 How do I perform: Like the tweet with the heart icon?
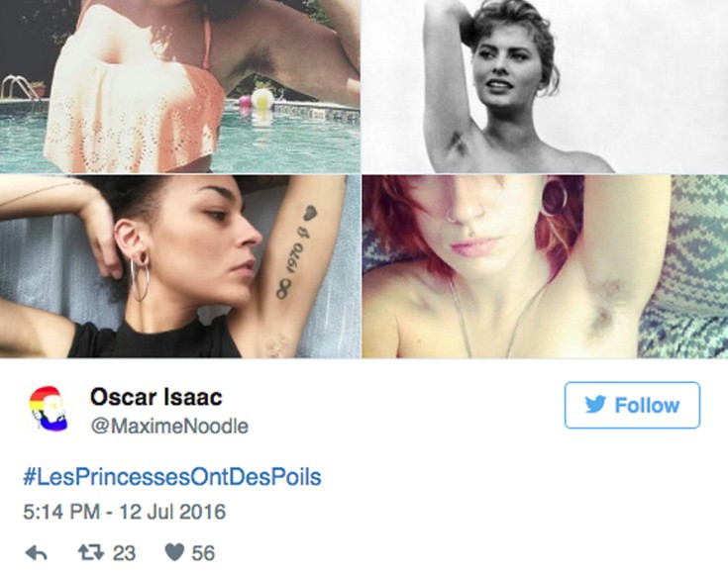[174, 552]
